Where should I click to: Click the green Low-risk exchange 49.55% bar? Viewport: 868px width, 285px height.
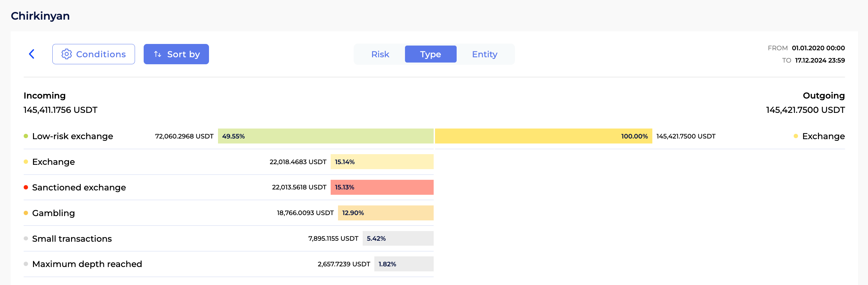[x=325, y=136]
